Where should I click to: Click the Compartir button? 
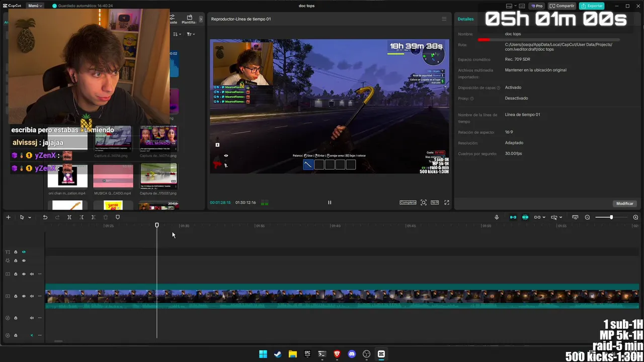tap(562, 6)
